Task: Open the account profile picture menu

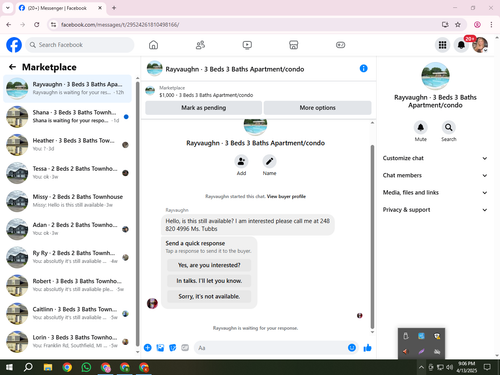Action: (x=480, y=45)
